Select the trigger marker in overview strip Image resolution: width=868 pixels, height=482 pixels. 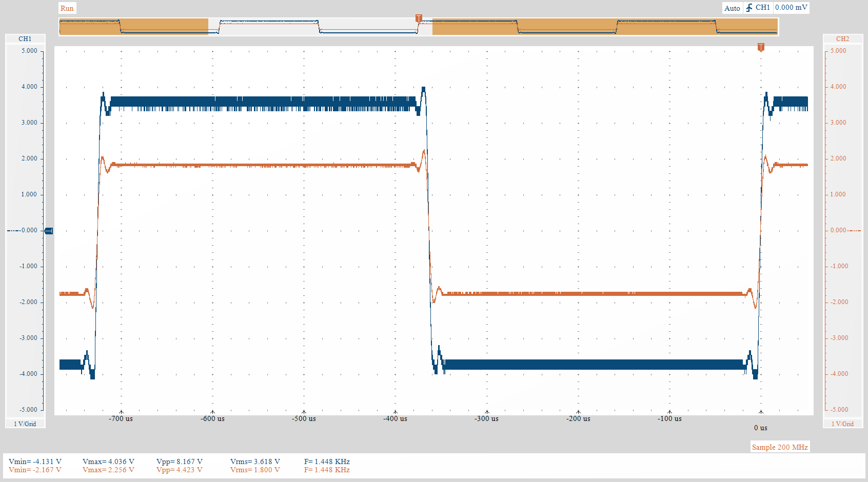click(419, 18)
